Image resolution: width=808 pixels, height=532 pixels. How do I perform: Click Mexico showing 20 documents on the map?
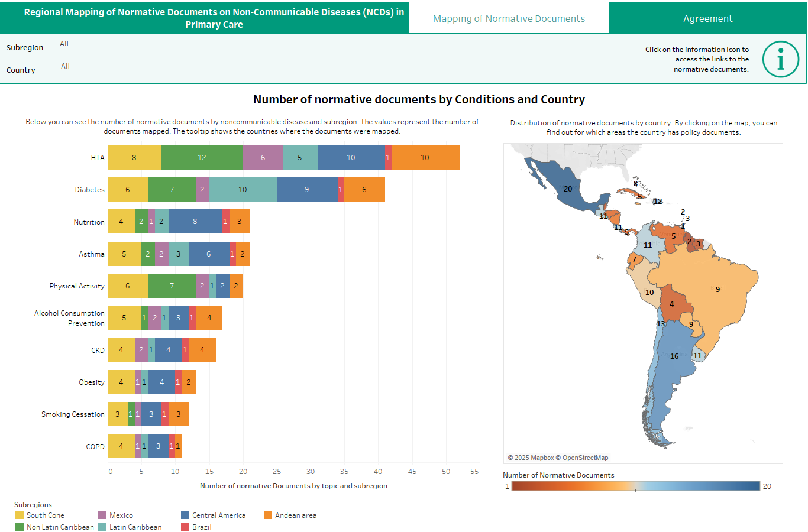tap(568, 189)
